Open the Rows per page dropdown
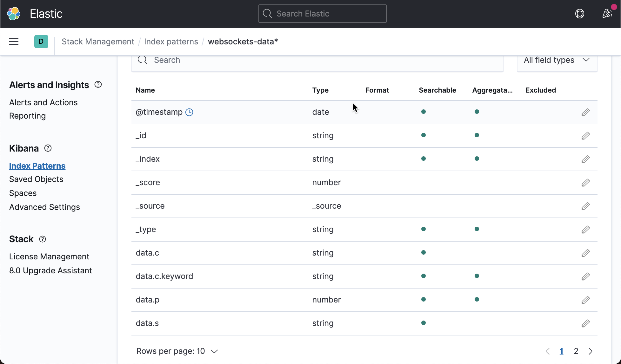This screenshot has height=364, width=621. tap(177, 351)
